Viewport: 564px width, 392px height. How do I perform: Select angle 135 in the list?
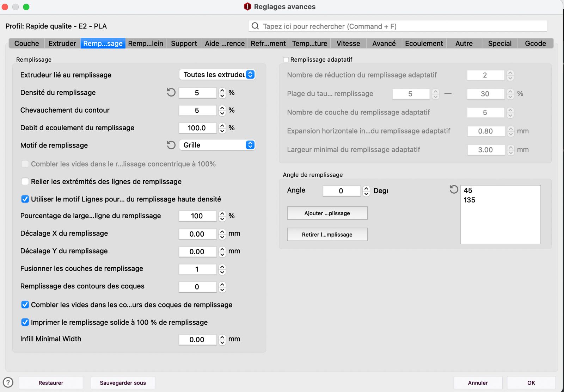pos(469,200)
